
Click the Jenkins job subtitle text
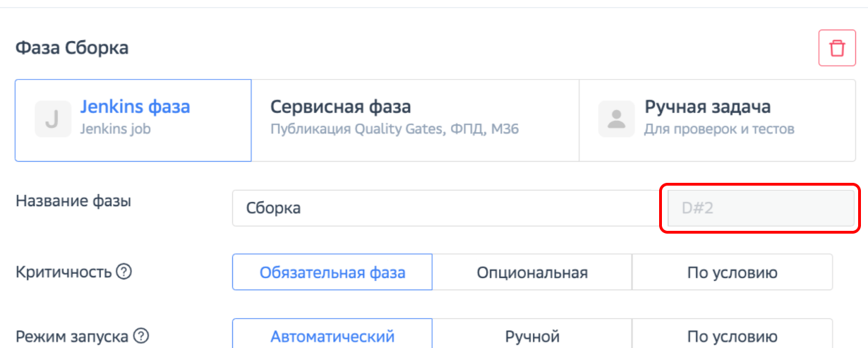pyautogui.click(x=115, y=129)
